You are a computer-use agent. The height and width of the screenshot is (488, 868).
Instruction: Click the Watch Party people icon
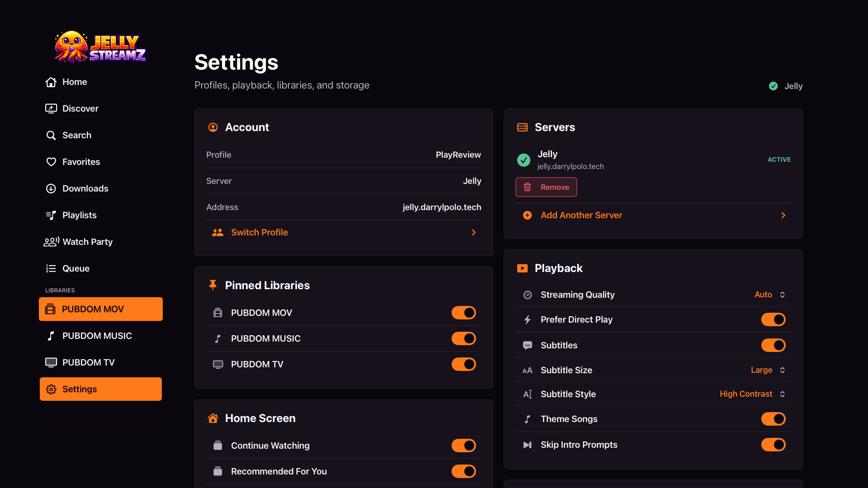click(x=51, y=242)
